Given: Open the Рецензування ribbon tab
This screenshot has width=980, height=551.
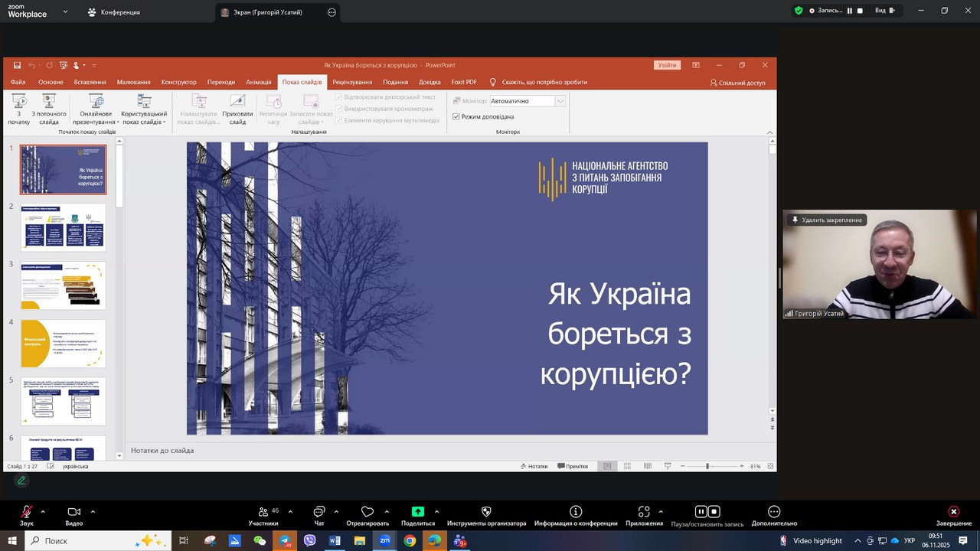Looking at the screenshot, I should pyautogui.click(x=352, y=82).
